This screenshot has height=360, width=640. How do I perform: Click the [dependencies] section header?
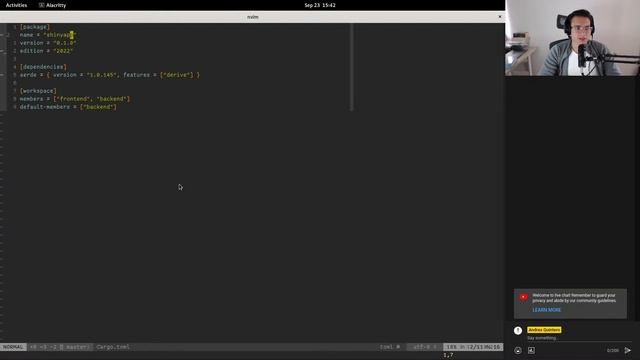[43, 67]
